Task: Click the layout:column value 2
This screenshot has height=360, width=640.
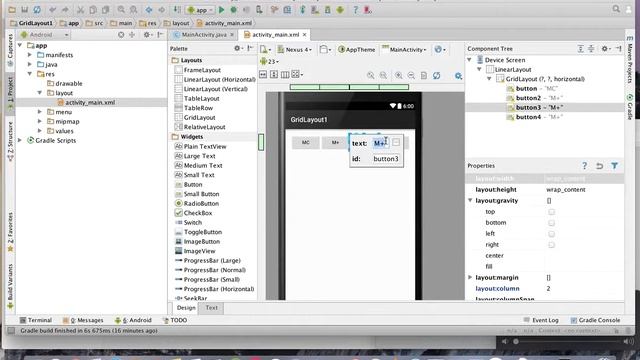Action: coord(548,289)
